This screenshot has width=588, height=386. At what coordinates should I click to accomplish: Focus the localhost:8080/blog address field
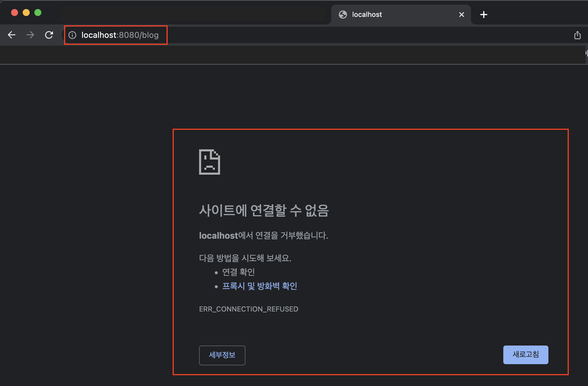tap(120, 35)
